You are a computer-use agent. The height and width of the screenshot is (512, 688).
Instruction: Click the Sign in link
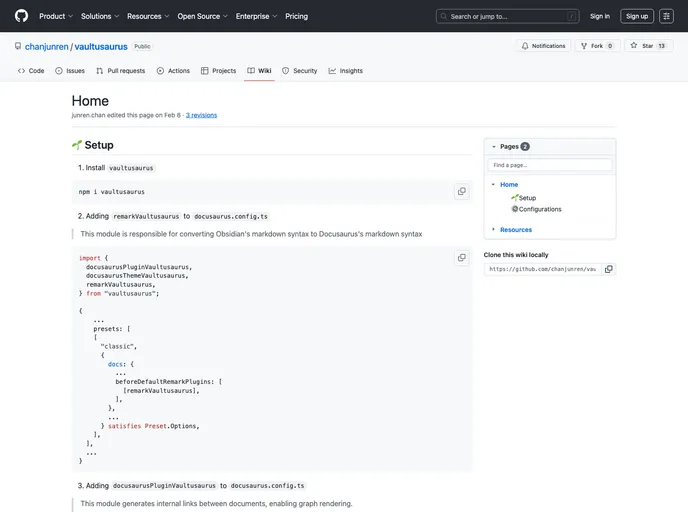(599, 16)
